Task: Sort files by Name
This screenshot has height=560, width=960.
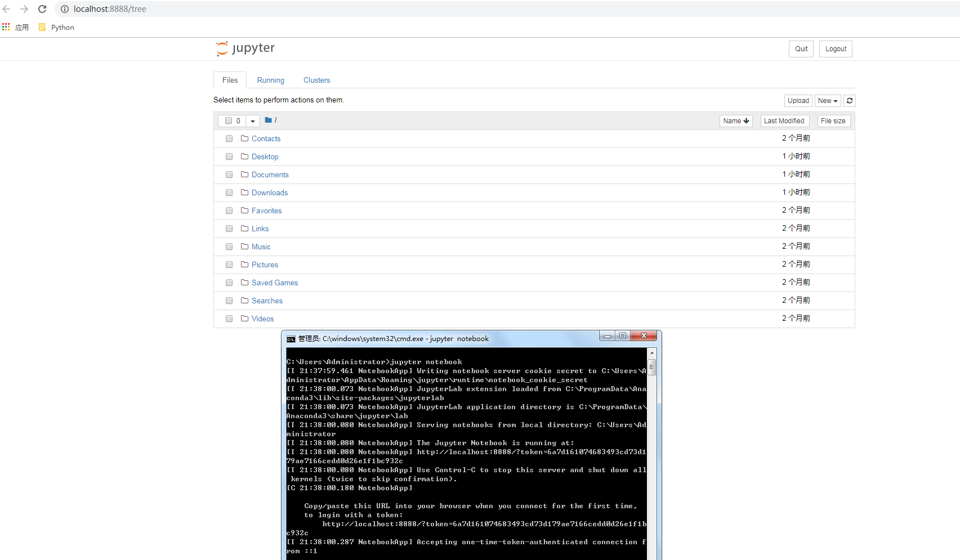Action: pyautogui.click(x=736, y=121)
